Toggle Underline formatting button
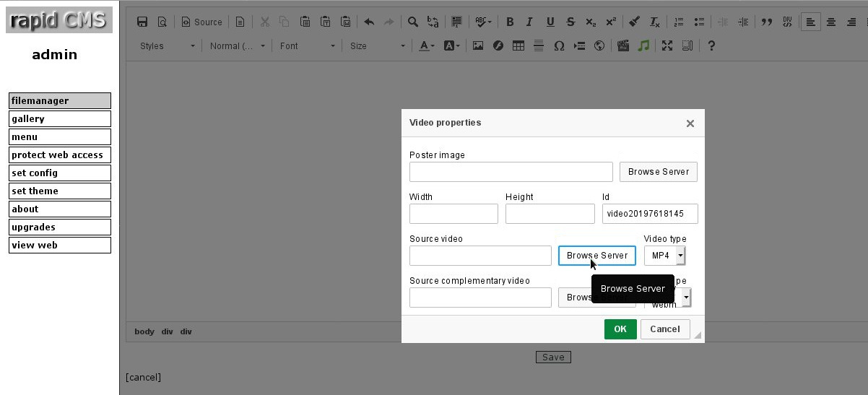This screenshot has width=868, height=395. click(x=550, y=22)
